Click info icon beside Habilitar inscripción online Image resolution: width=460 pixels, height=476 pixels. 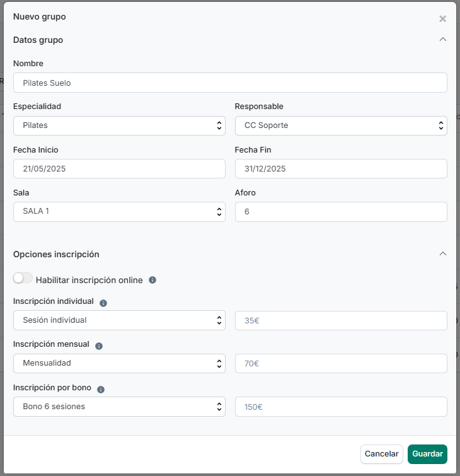(x=152, y=280)
